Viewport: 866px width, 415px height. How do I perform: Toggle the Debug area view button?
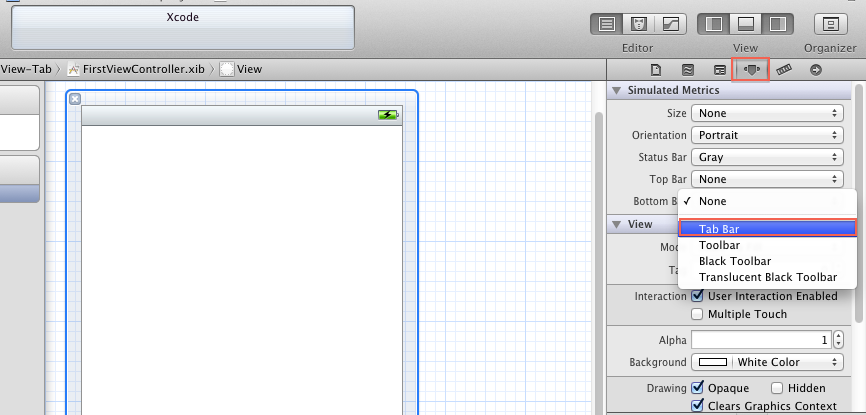coord(746,24)
